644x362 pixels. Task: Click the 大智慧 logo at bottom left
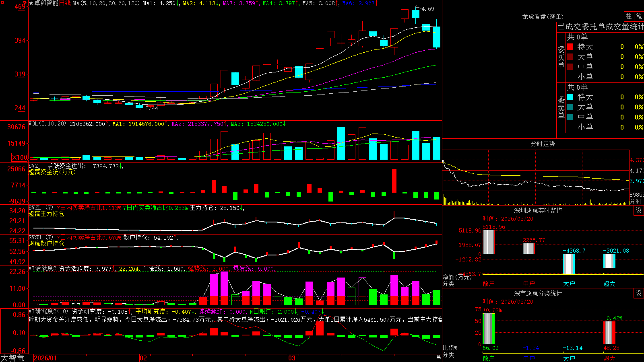(x=12, y=358)
